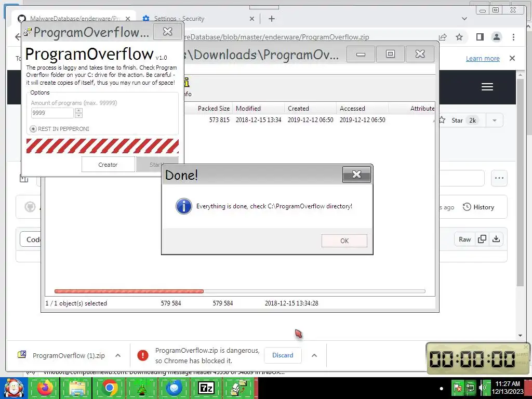Click the Amount of programs input field
Screen dimensions: 532x399
coord(52,113)
